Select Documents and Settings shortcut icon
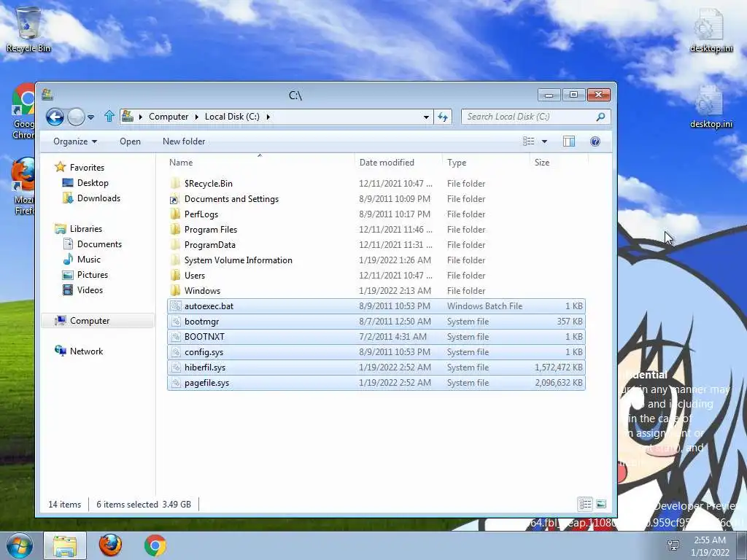 [175, 199]
